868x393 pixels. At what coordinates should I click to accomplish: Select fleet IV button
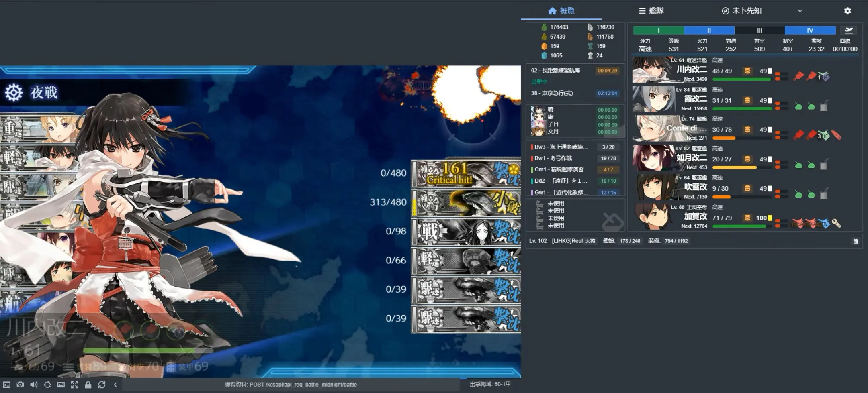pos(810,30)
